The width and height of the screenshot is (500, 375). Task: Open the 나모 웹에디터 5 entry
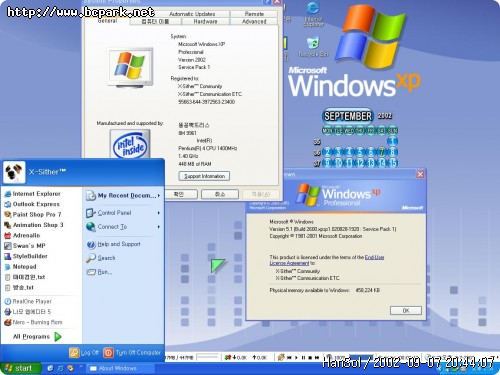27,312
